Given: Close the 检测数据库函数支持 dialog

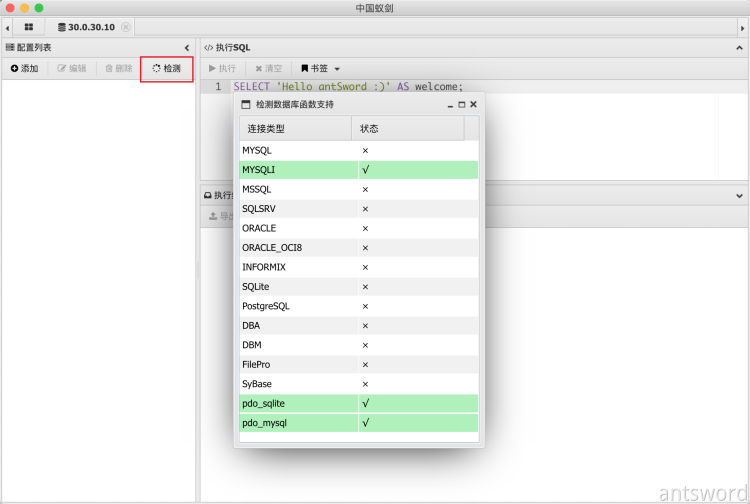Looking at the screenshot, I should point(474,104).
